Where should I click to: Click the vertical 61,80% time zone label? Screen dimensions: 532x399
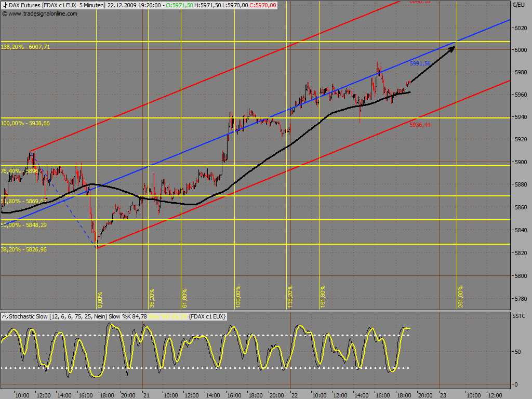tap(184, 298)
